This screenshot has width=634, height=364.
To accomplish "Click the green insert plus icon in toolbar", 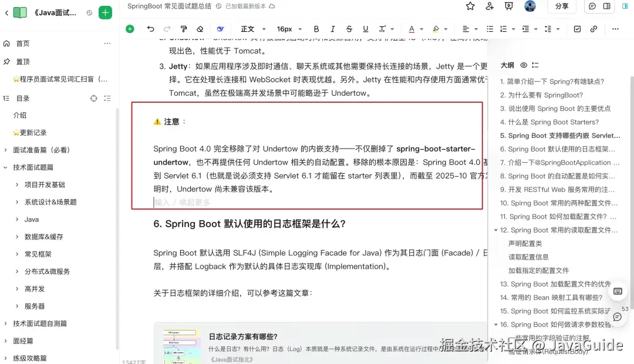I will 130,29.
